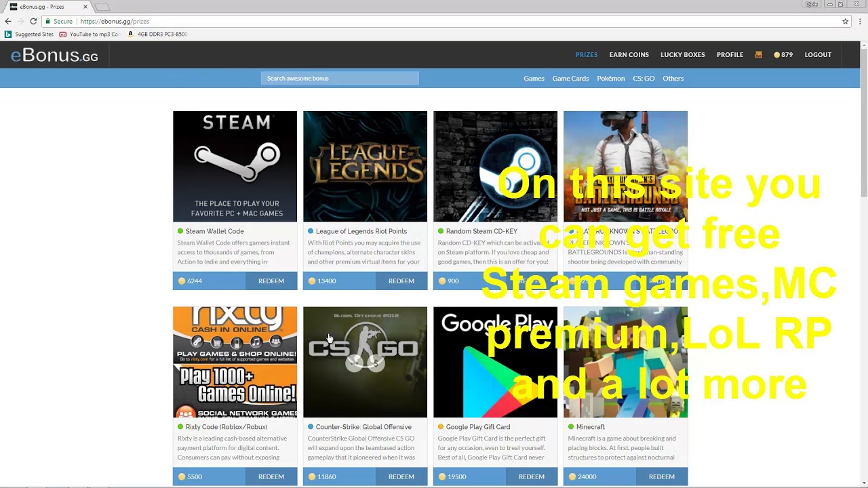Click the Search awesome bonus field
The image size is (868, 488).
click(340, 79)
